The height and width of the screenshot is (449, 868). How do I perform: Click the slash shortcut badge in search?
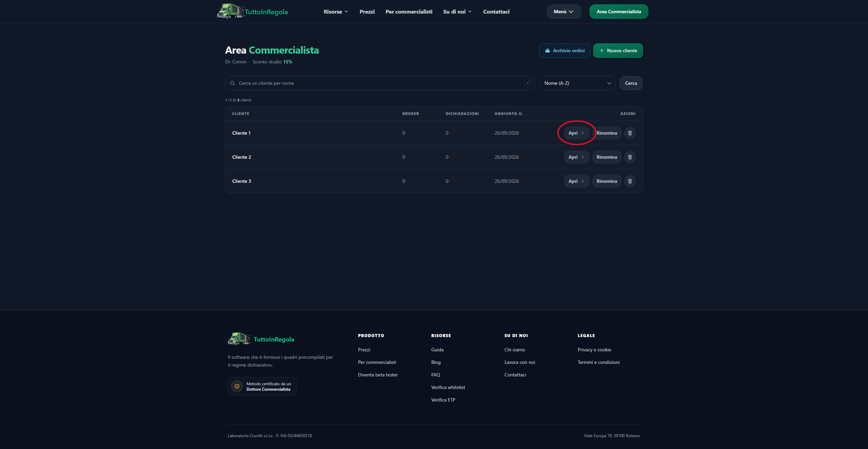[528, 83]
